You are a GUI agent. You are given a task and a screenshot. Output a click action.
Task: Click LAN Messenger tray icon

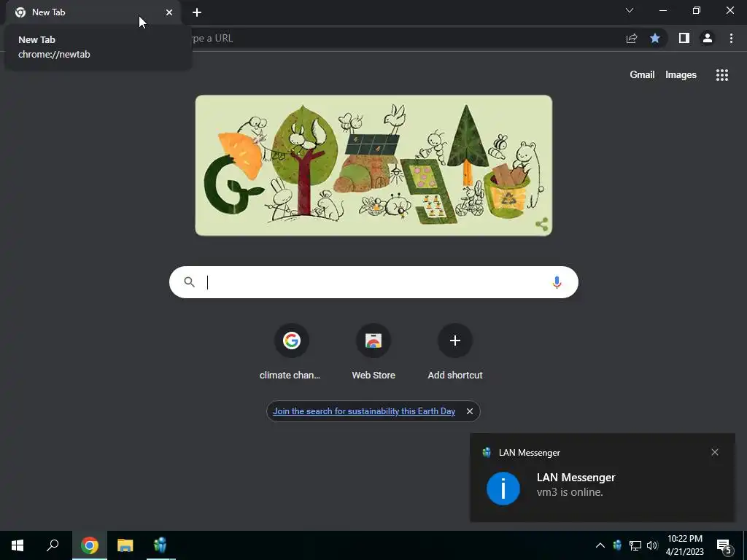pos(617,545)
